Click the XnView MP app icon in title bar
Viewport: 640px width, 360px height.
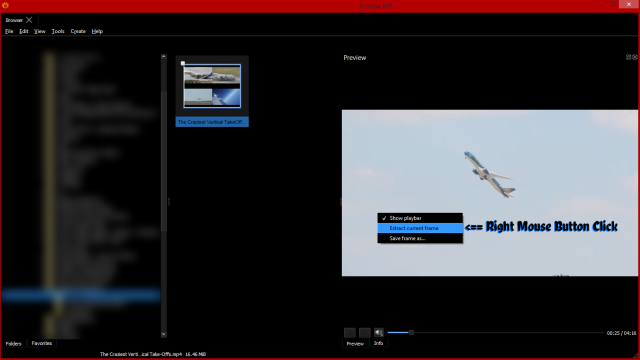(5, 5)
